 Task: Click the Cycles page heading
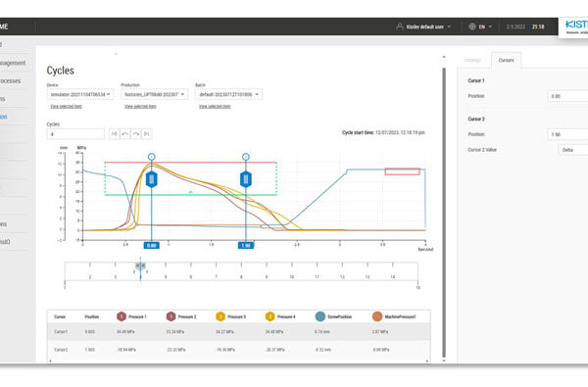[61, 71]
